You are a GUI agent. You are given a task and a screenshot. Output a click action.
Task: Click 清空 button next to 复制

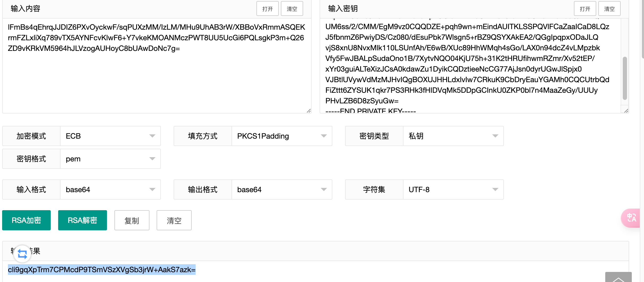click(174, 220)
